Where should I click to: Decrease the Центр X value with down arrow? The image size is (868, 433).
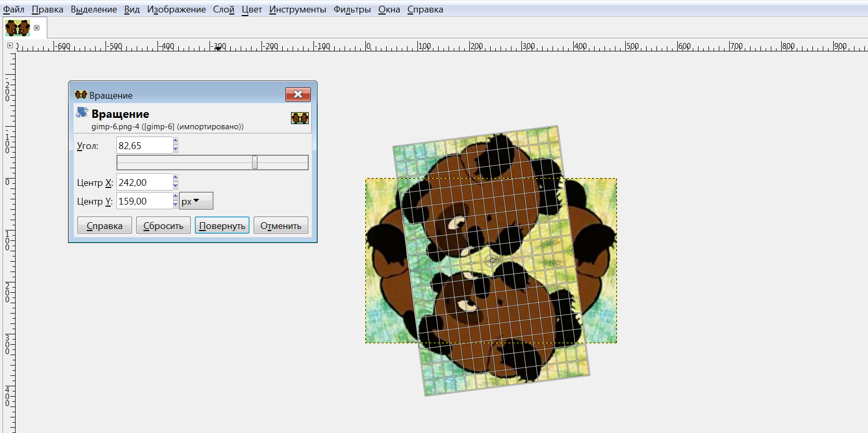tap(176, 186)
